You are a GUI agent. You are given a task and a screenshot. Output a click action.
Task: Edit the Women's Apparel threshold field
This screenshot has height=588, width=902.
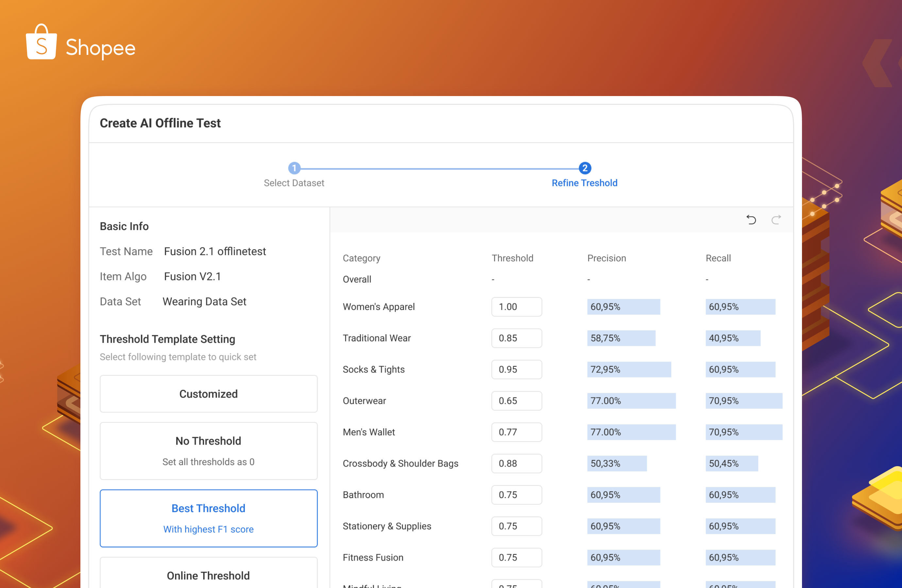[x=517, y=306]
